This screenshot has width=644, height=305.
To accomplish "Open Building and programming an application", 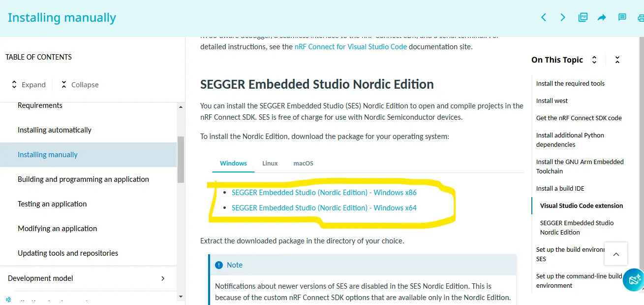I will (83, 179).
